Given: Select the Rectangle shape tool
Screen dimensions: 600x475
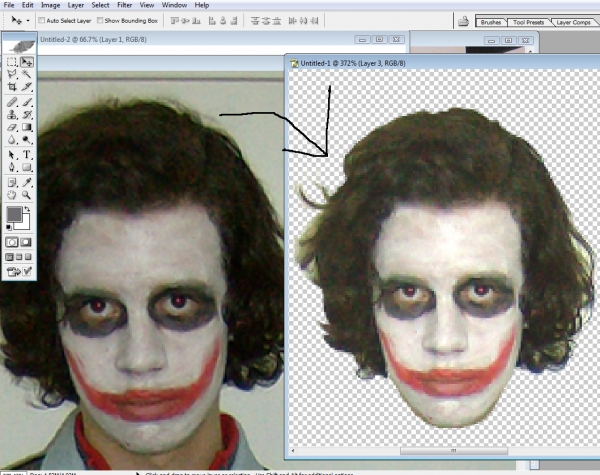Looking at the screenshot, I should coord(26,167).
